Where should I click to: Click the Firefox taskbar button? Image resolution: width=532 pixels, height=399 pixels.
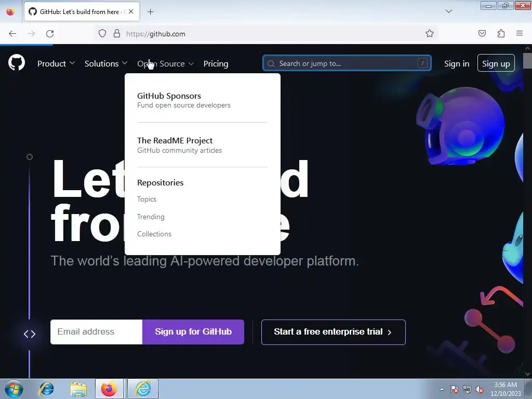[109, 389]
